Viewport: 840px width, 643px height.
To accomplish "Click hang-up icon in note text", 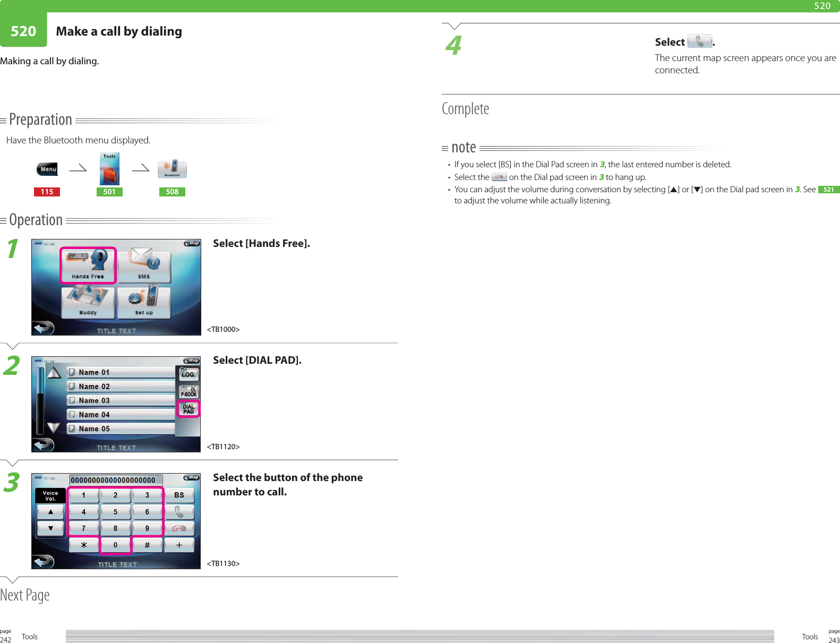I will [499, 177].
